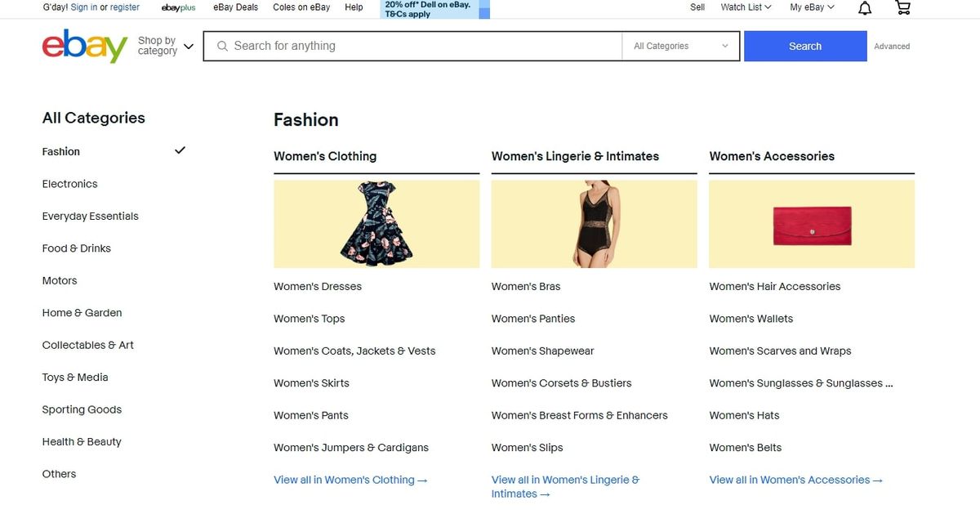980x523 pixels.
Task: Open eBay Deals from the top menu
Action: 235,7
